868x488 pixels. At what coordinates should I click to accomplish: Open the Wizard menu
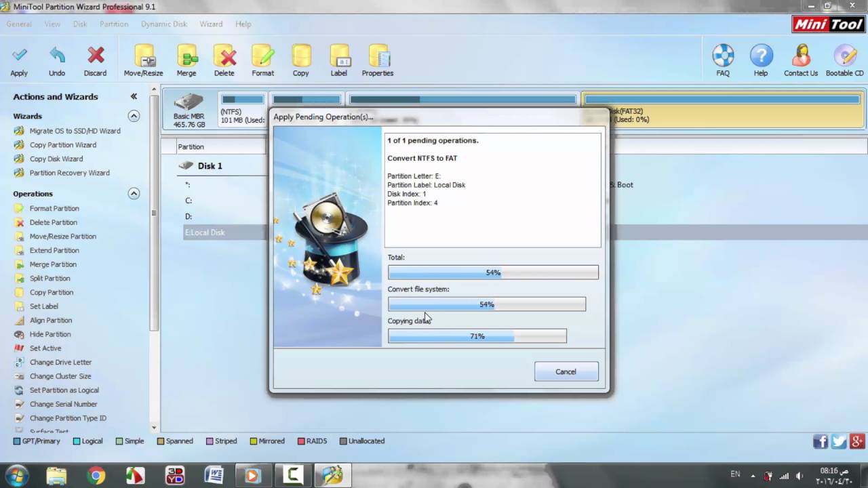[211, 24]
